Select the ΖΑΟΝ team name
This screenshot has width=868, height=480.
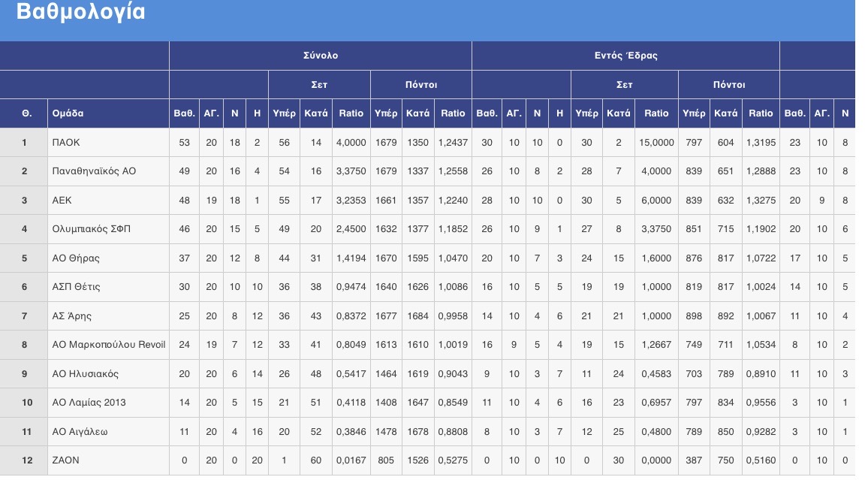[66, 460]
